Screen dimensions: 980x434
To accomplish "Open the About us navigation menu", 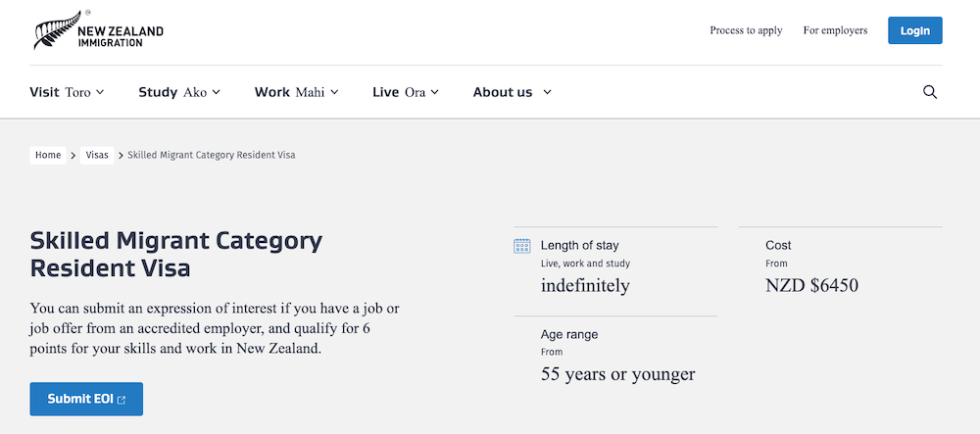I will (x=513, y=92).
